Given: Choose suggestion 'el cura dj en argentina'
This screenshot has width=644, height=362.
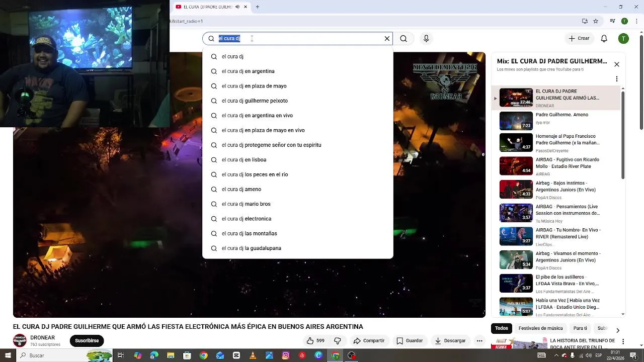Looking at the screenshot, I should (297, 71).
